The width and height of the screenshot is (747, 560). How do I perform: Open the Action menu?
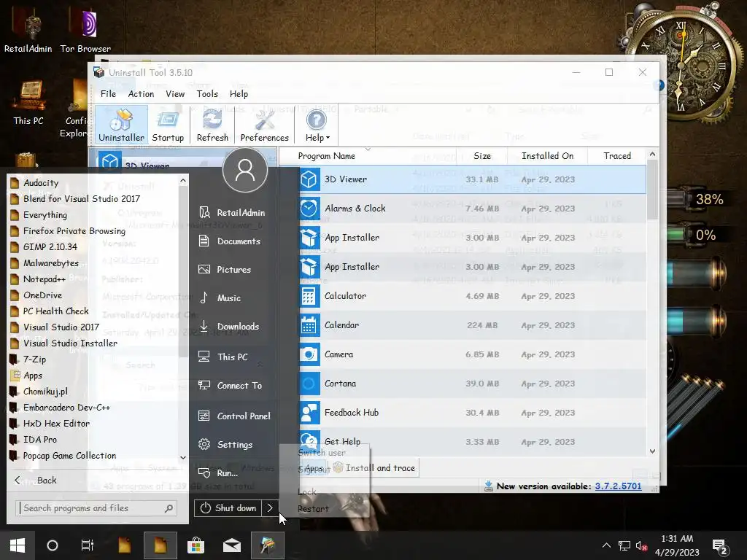(x=141, y=94)
